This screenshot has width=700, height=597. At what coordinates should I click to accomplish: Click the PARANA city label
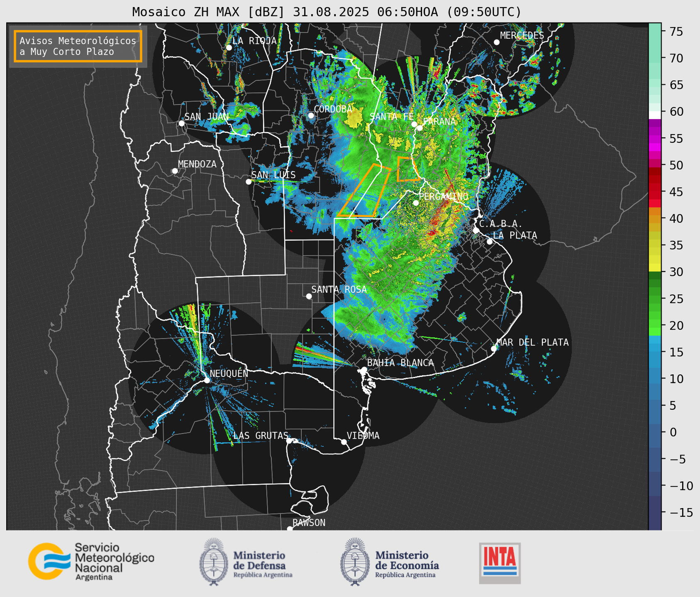point(439,122)
